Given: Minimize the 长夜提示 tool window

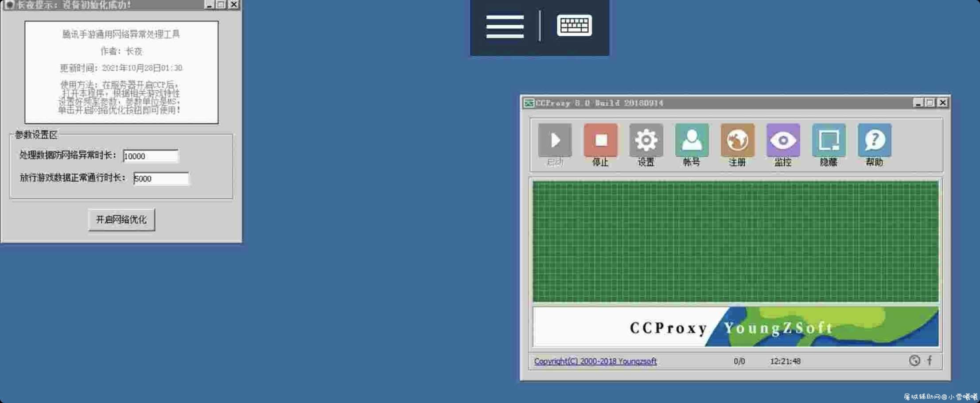Looking at the screenshot, I should [x=210, y=5].
